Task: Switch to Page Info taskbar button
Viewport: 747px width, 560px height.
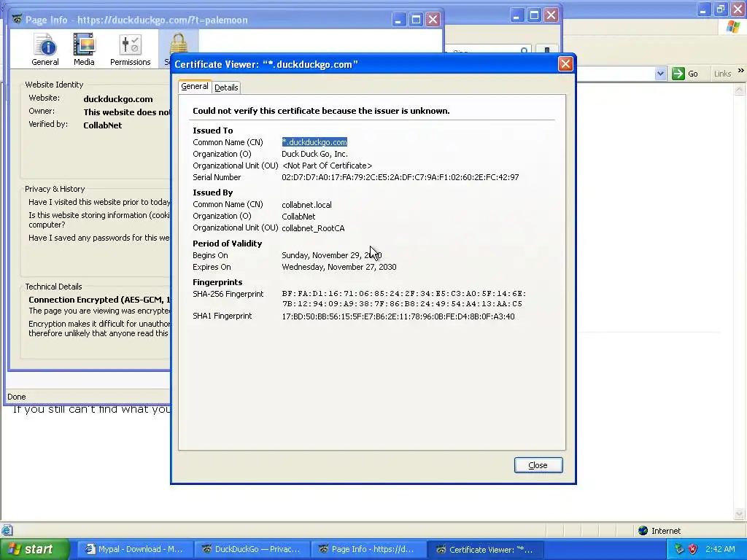Action: (368, 549)
